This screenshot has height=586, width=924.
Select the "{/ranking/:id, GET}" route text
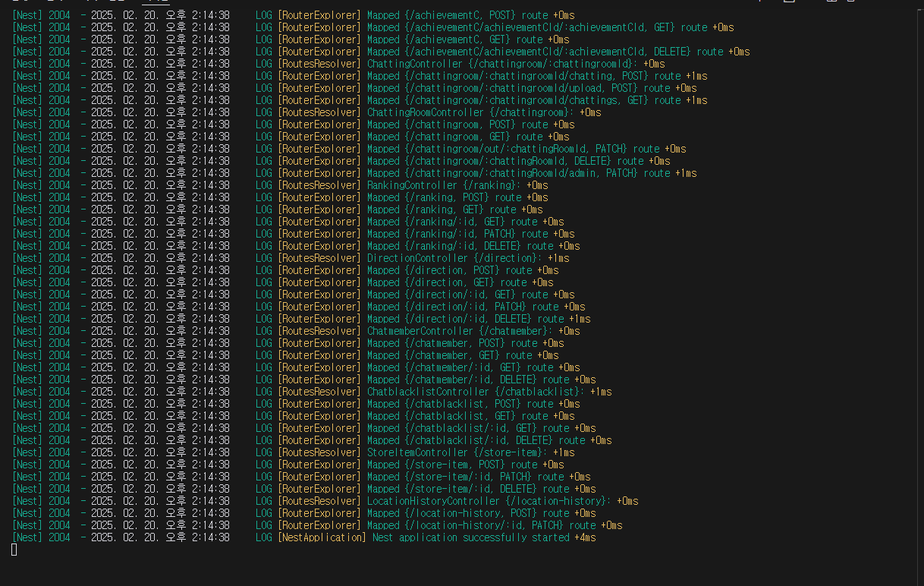coord(455,222)
